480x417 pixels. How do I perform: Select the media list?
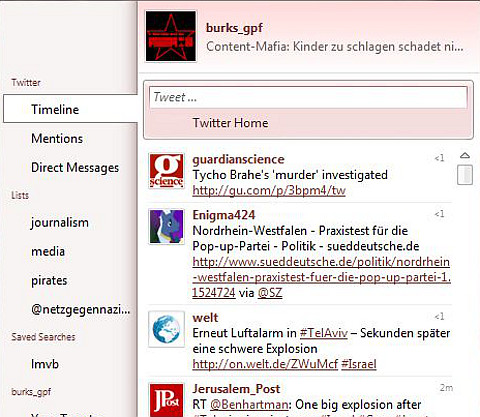(48, 251)
